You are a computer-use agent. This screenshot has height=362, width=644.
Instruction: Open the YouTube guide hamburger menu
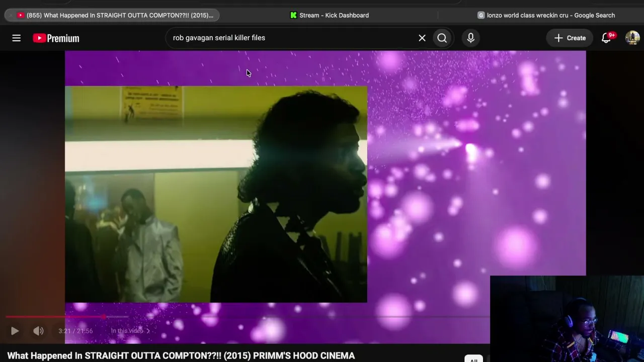(17, 38)
